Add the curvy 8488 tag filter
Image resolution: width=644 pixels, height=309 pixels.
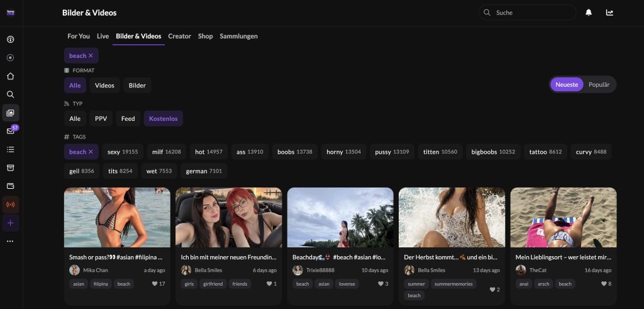click(x=591, y=152)
